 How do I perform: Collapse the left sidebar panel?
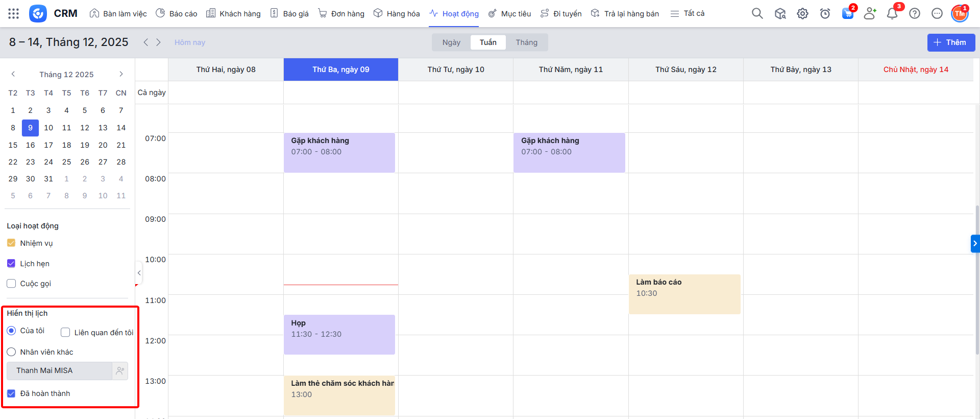click(x=139, y=273)
